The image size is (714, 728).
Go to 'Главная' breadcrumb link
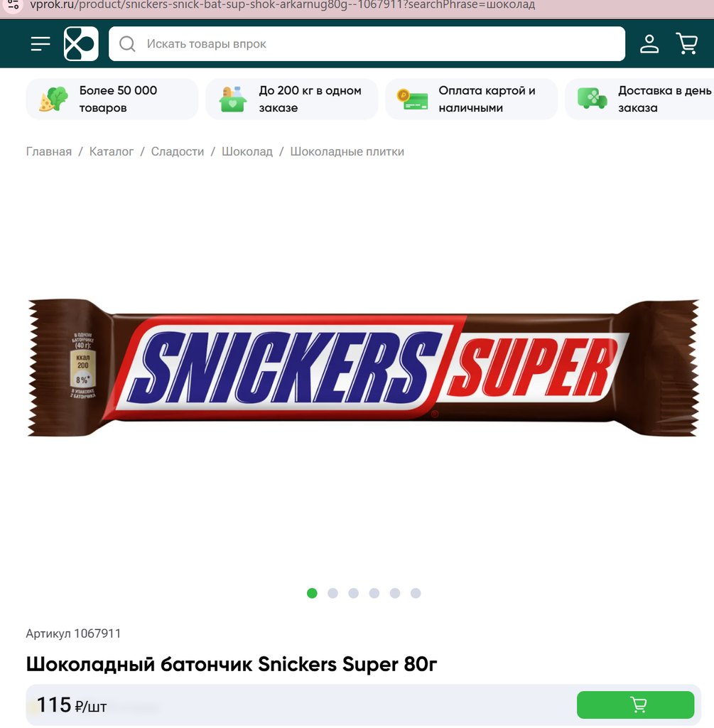[49, 152]
